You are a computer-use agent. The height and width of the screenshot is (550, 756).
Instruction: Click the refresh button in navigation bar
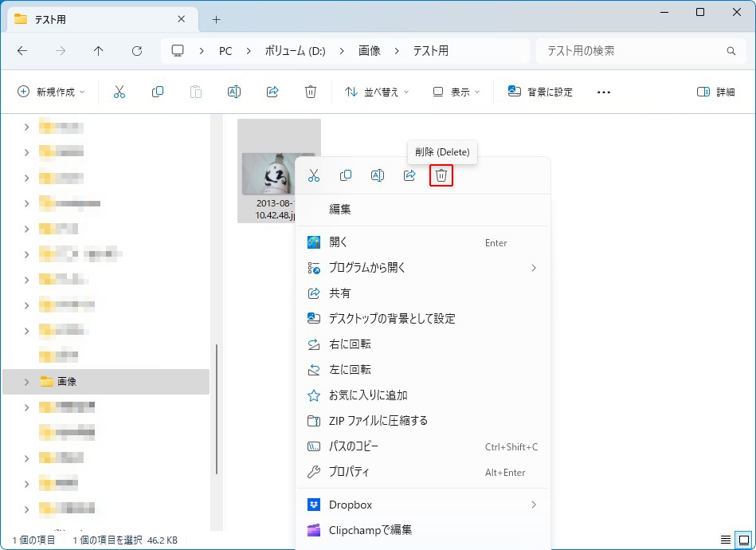(137, 51)
